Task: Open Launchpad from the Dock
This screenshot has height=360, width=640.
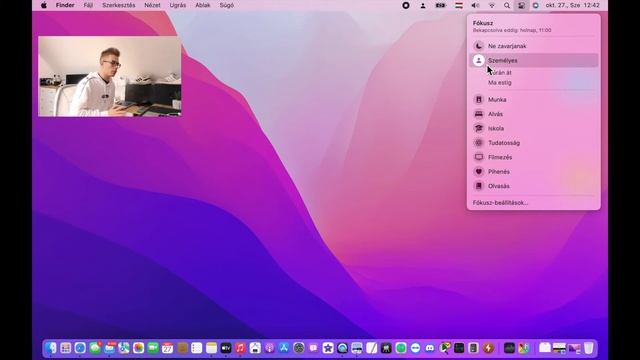Action: coord(65,348)
